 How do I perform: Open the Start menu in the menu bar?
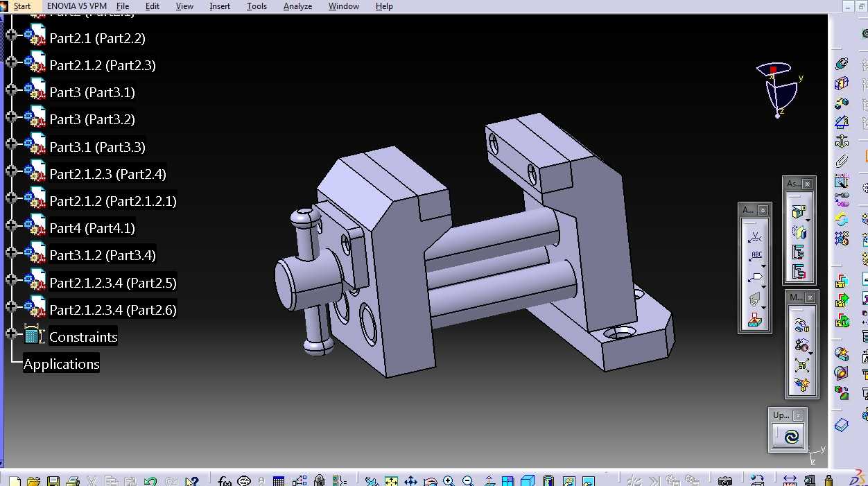point(21,6)
